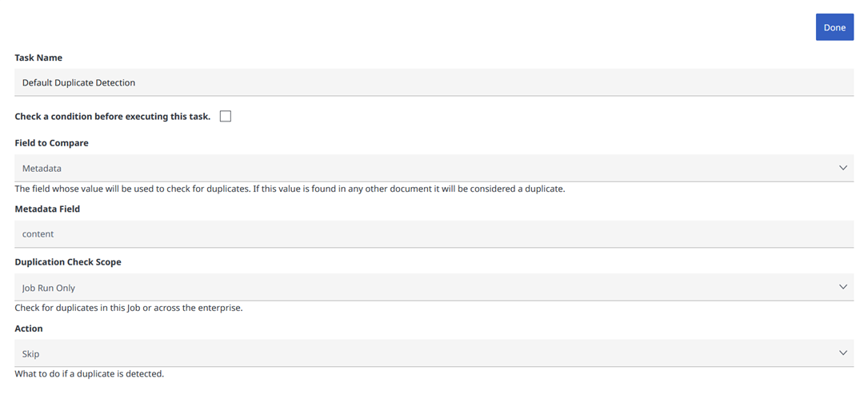Click the 'Duplication Check Scope' label
The width and height of the screenshot is (868, 394).
68,261
